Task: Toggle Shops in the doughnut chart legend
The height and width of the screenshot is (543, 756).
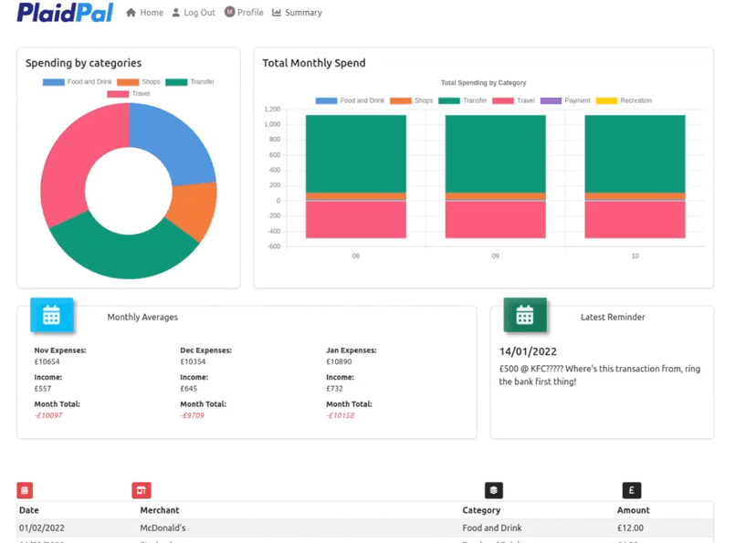Action: 139,82
